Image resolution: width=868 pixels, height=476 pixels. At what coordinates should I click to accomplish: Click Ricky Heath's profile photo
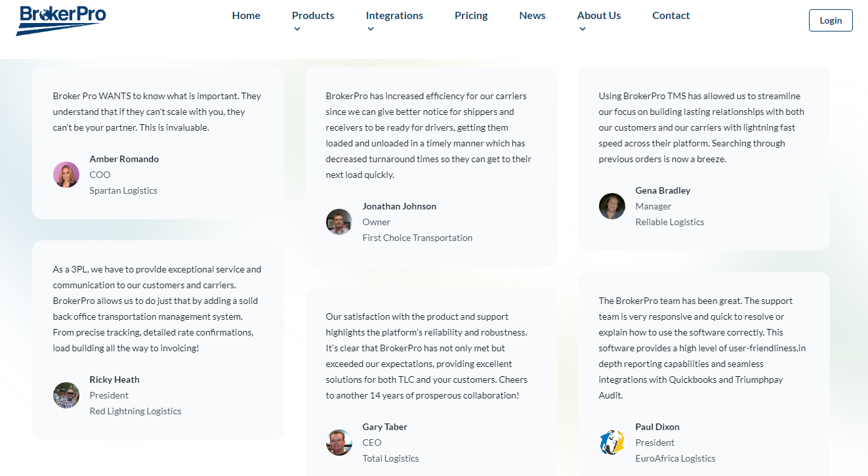66,395
